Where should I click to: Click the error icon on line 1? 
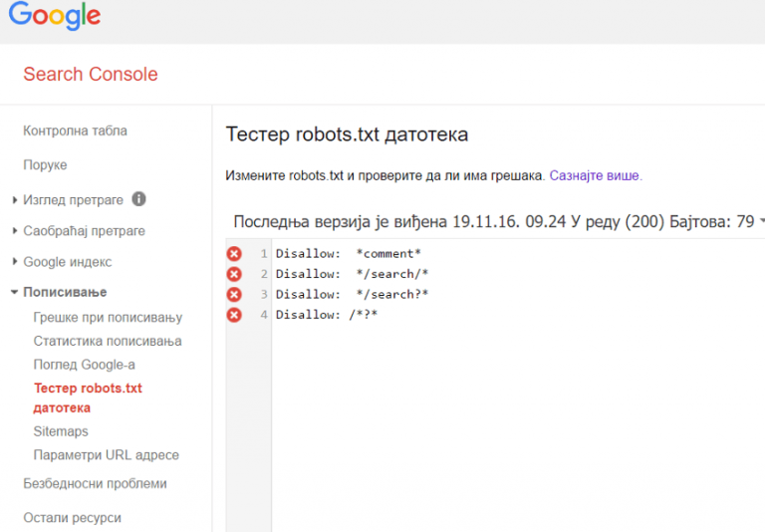coord(234,253)
